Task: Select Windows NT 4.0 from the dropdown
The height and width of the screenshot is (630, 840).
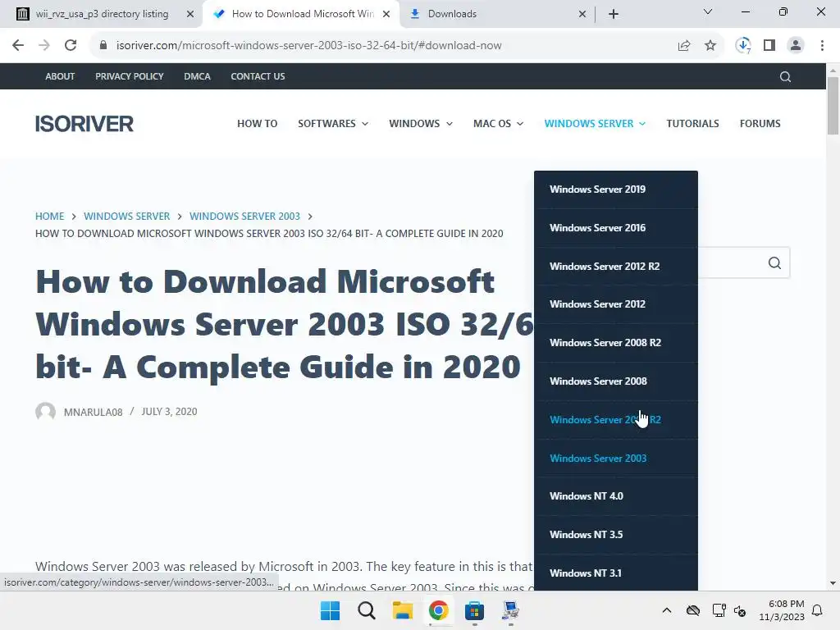Action: (615, 496)
